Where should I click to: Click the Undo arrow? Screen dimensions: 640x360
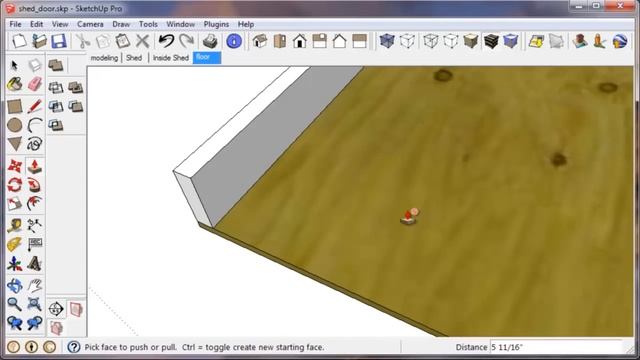166,41
